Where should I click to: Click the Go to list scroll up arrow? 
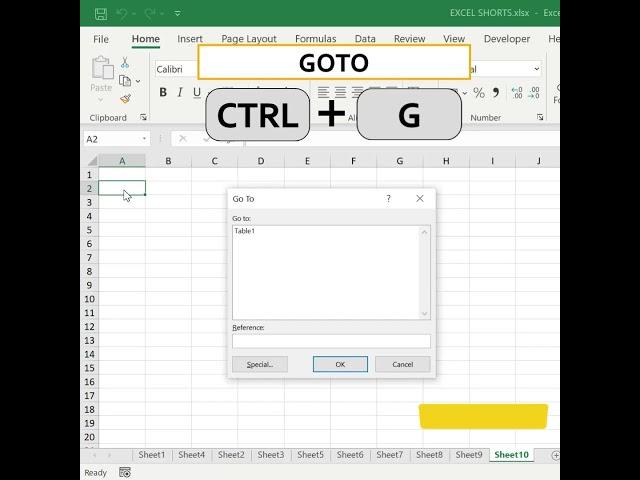(424, 232)
